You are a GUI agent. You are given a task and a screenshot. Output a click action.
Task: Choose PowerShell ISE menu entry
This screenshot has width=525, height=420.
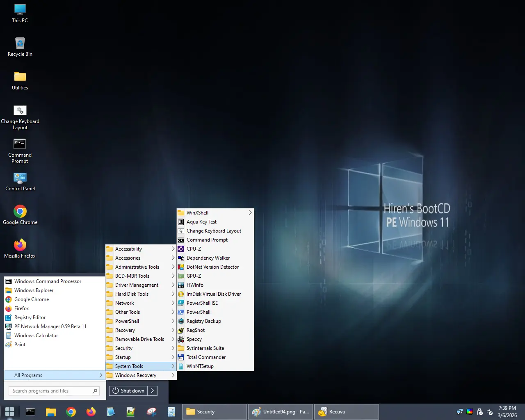202,303
